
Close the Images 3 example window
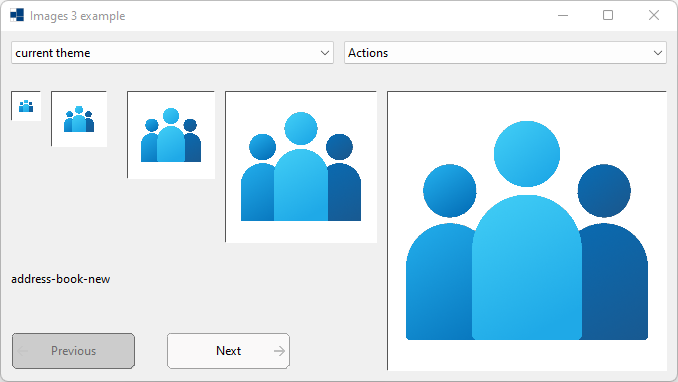point(654,16)
